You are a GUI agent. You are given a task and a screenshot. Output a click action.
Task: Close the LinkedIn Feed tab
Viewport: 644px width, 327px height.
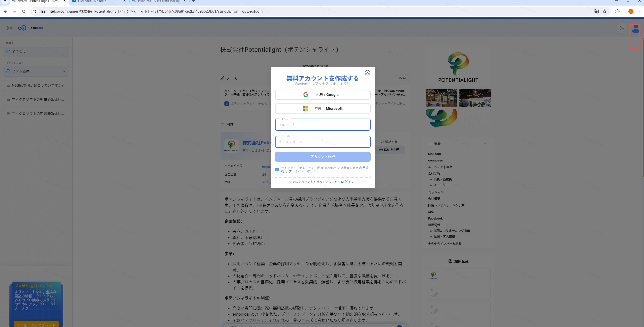coord(125,1)
